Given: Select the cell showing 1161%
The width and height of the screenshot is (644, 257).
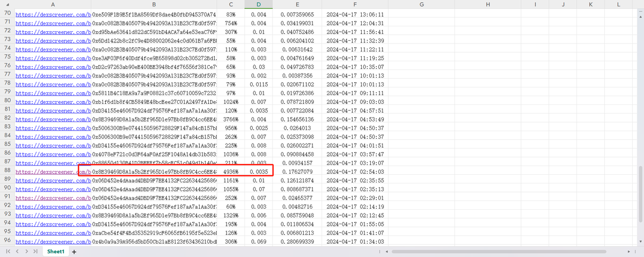Looking at the screenshot, I should (231, 181).
